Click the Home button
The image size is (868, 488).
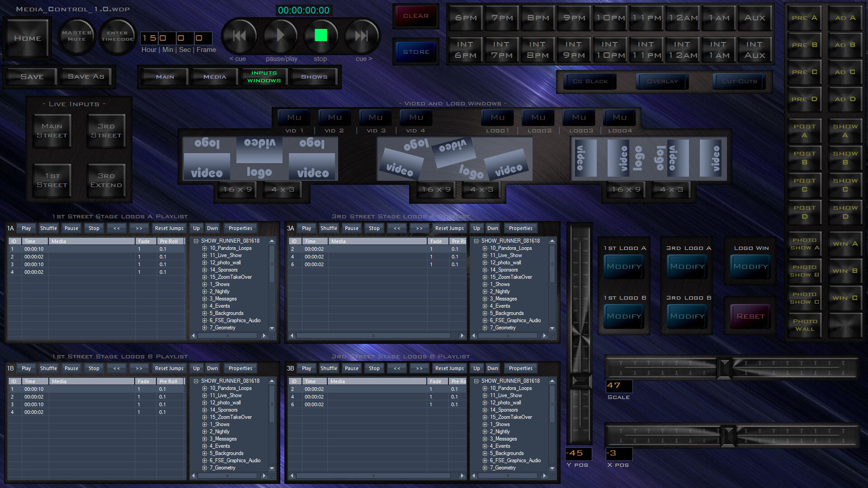[28, 38]
